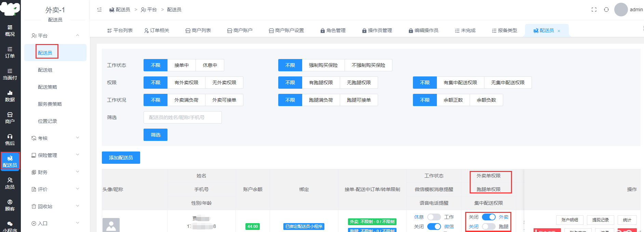
Task: Toggle the 外卖 order permission switch
Action: 488,217
